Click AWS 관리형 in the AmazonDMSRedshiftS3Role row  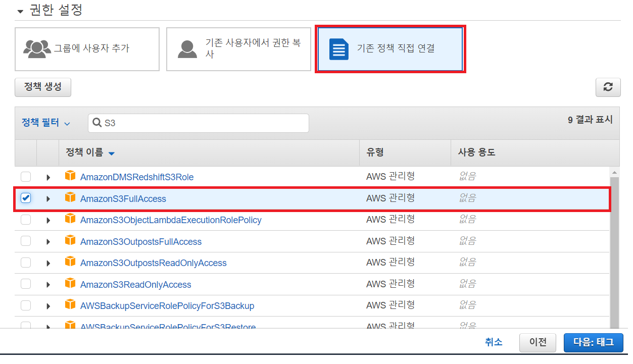point(391,177)
